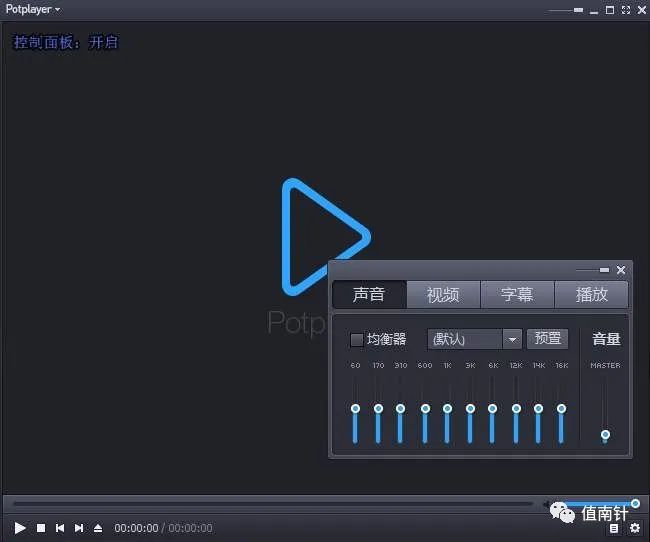650x542 pixels.
Task: Click the MASTER volume slider knob
Action: pos(605,435)
